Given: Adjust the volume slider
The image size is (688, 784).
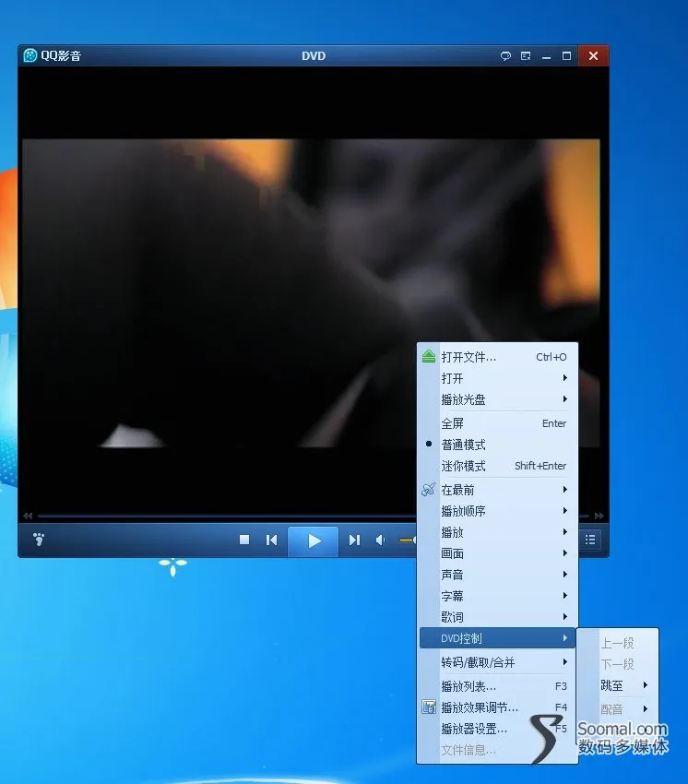Looking at the screenshot, I should pyautogui.click(x=407, y=540).
